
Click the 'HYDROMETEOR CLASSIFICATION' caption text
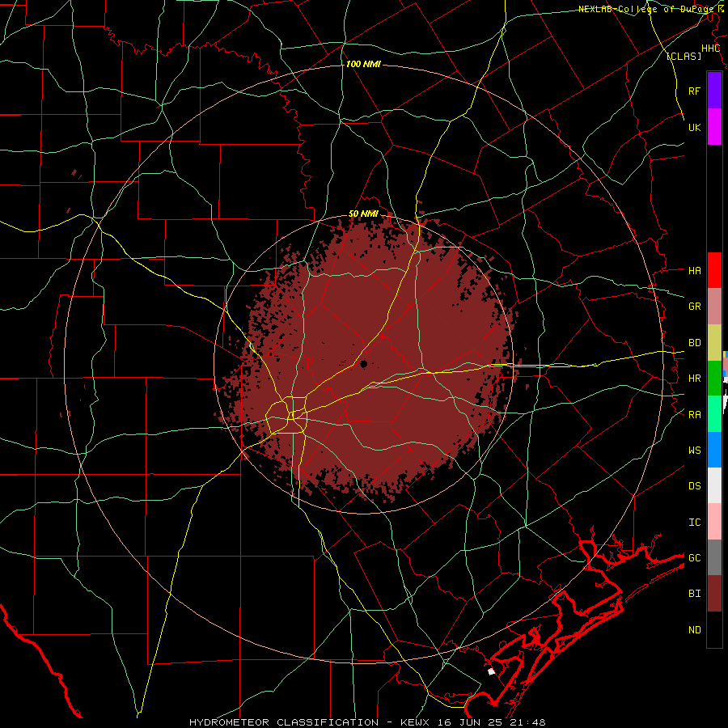pos(284,722)
